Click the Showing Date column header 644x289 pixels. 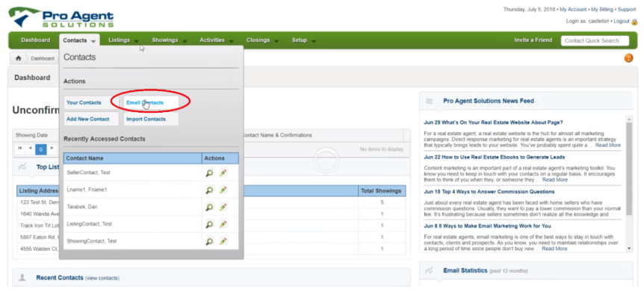pos(31,135)
